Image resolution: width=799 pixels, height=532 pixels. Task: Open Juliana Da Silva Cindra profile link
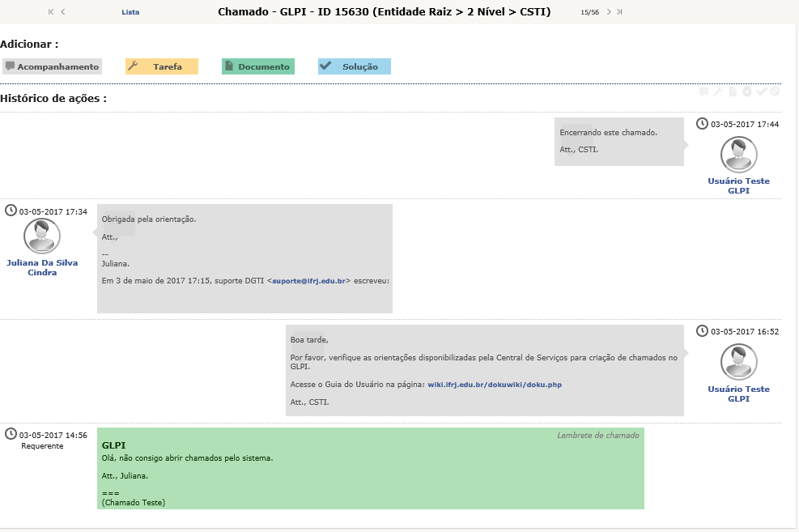(x=42, y=267)
